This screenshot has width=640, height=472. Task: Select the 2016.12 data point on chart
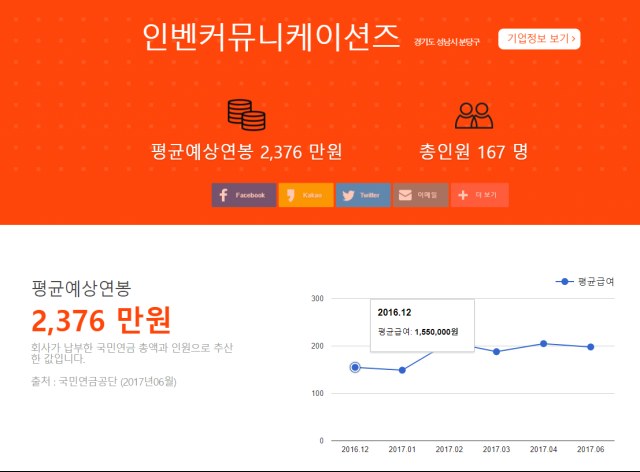coord(355,367)
